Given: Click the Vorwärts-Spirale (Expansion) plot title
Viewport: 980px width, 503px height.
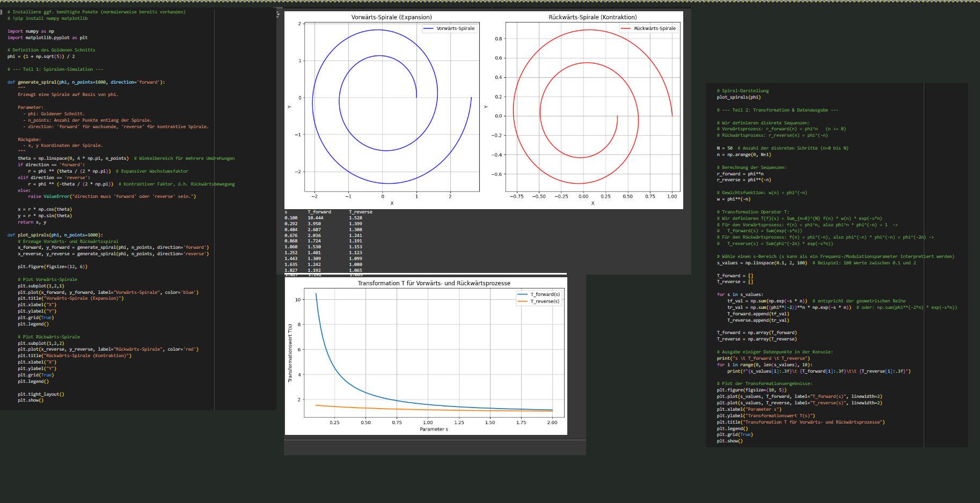Looking at the screenshot, I should (x=391, y=17).
